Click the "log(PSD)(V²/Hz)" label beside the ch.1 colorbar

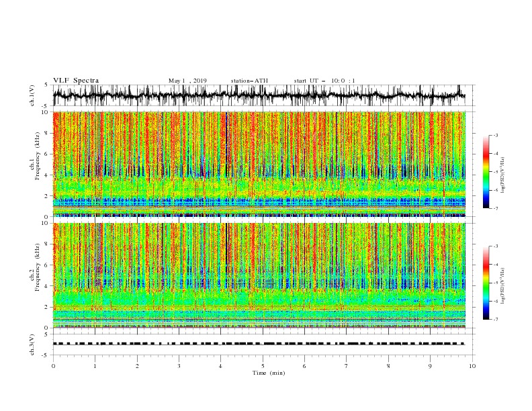click(503, 175)
